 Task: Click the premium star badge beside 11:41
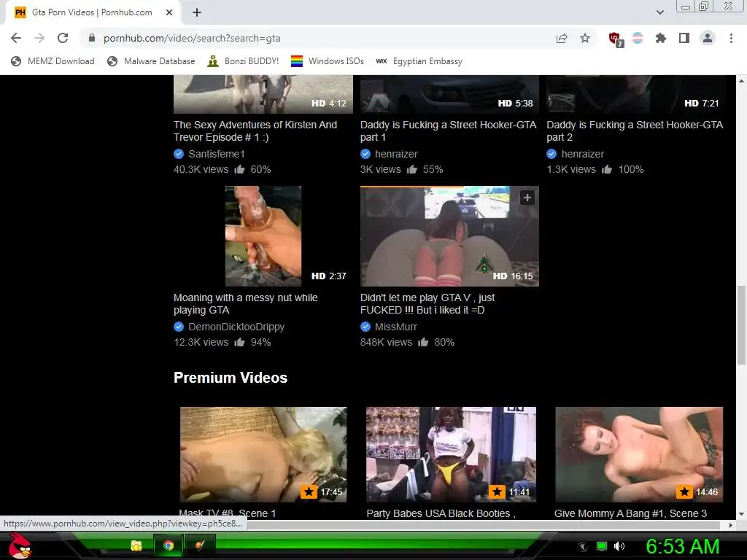pos(498,491)
